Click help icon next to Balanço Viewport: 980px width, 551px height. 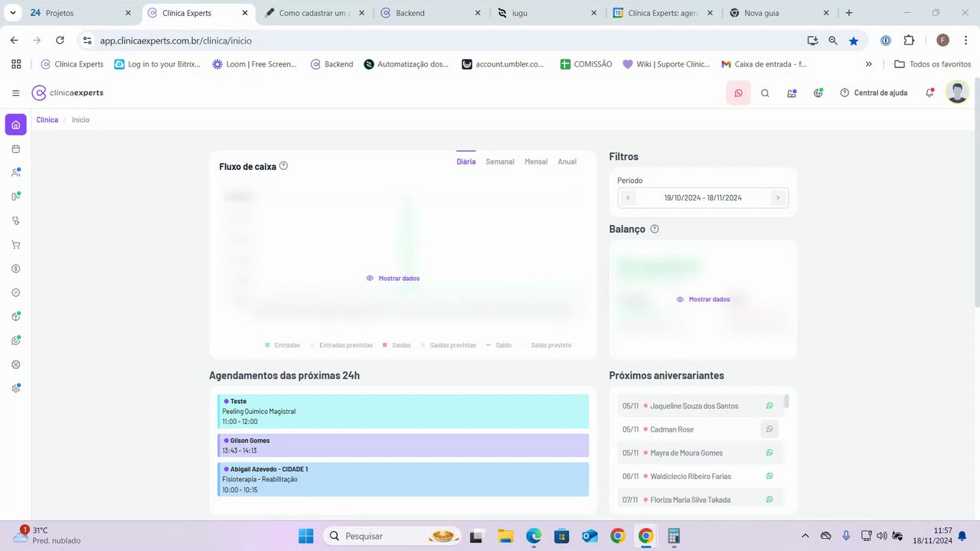tap(655, 229)
